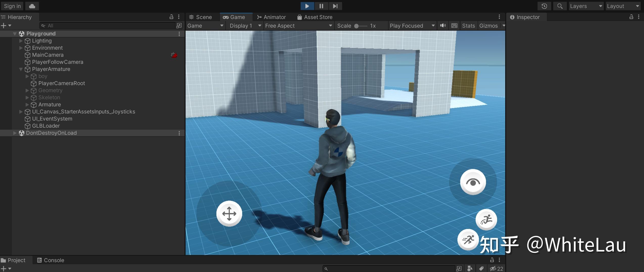Viewport: 644px width, 272px height.
Task: Click the Step frame button
Action: coord(335,6)
